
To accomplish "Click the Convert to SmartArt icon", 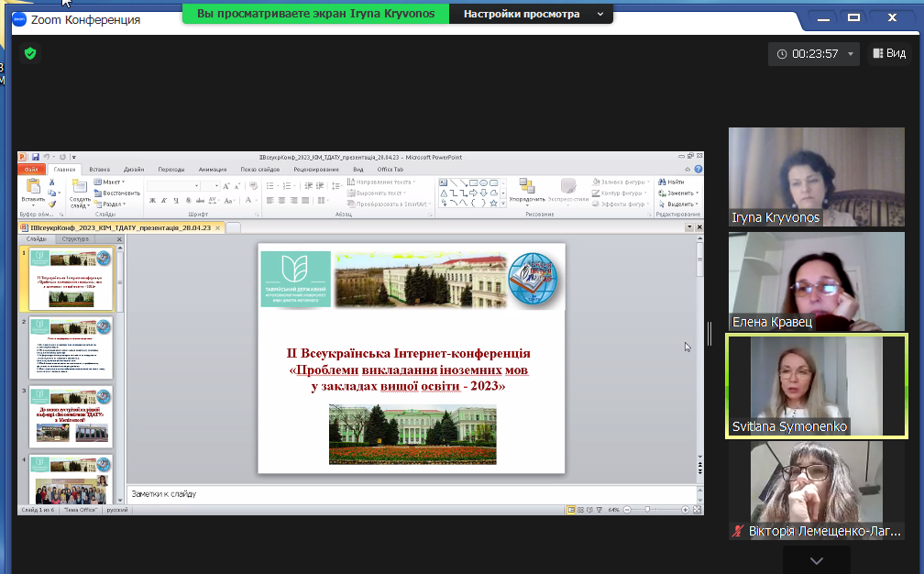I will 352,204.
